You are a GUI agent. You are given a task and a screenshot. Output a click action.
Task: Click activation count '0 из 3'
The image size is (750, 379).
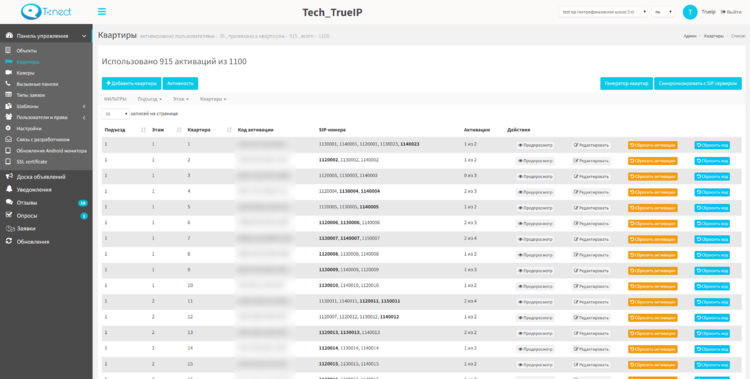[470, 176]
